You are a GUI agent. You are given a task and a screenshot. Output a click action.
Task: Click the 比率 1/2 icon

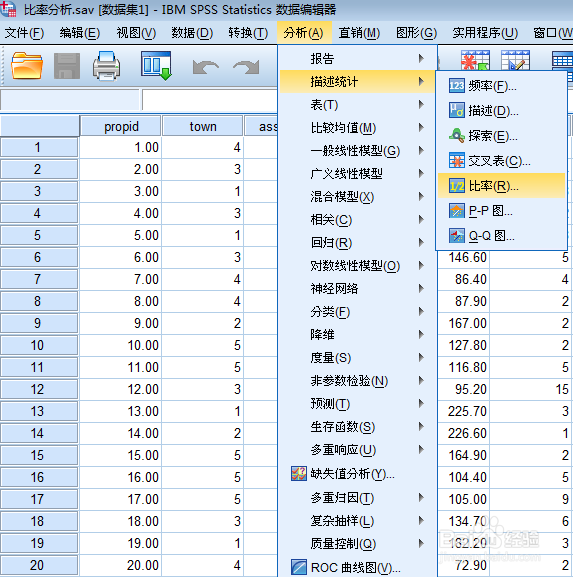tap(457, 186)
